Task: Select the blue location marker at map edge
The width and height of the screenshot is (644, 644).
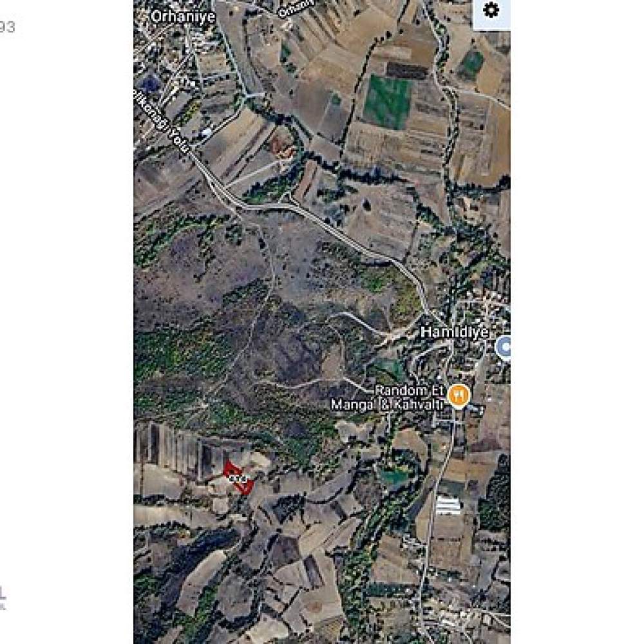Action: 504,348
